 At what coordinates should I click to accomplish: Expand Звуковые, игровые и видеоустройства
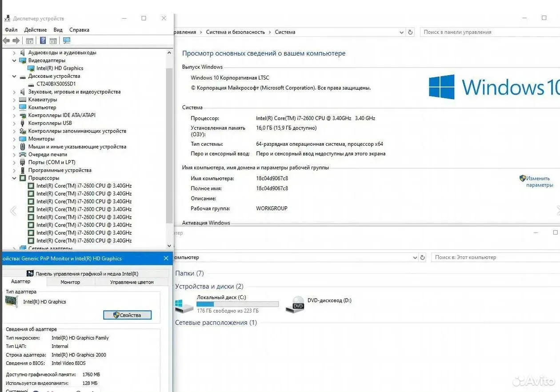[14, 92]
